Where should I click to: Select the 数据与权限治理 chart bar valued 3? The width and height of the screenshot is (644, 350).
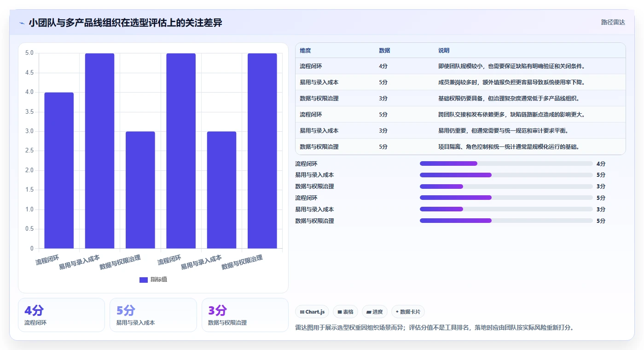click(x=140, y=190)
